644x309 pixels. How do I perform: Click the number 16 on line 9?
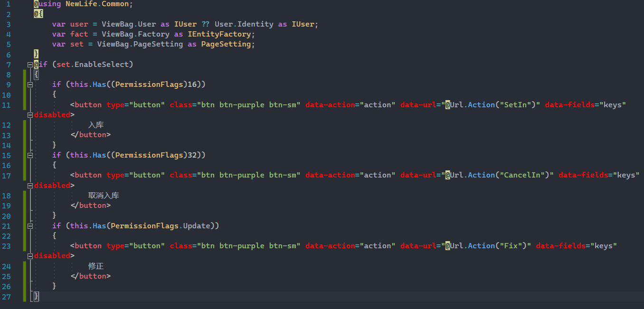click(x=192, y=84)
